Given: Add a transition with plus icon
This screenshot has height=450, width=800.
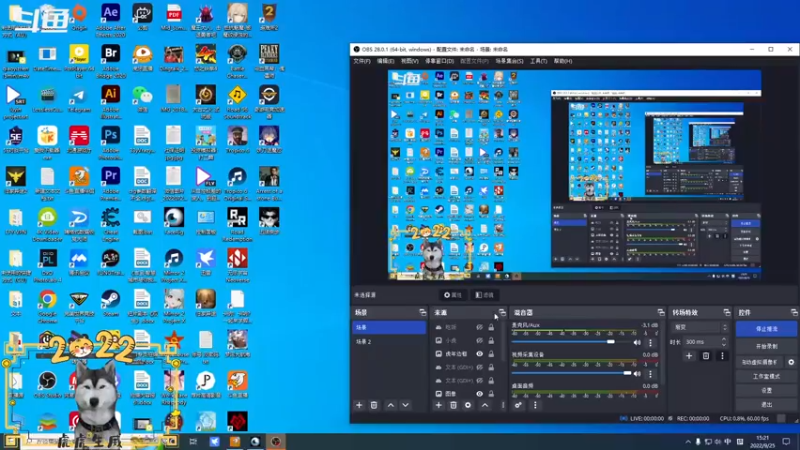Looking at the screenshot, I should pos(689,356).
